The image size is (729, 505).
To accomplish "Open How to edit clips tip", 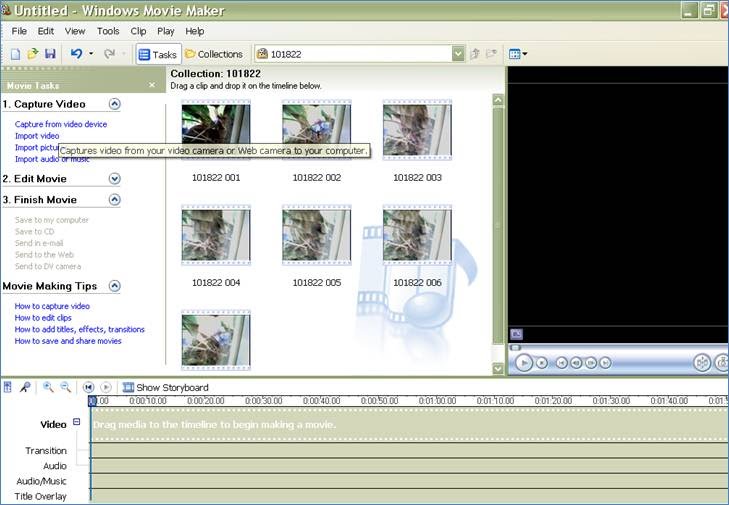I will coord(43,318).
